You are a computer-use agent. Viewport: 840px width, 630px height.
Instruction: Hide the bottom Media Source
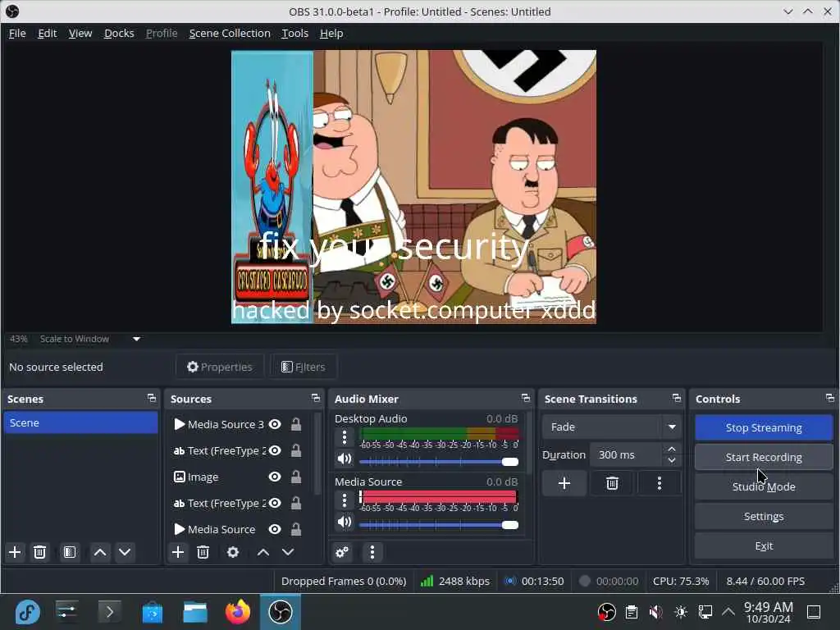(x=275, y=529)
